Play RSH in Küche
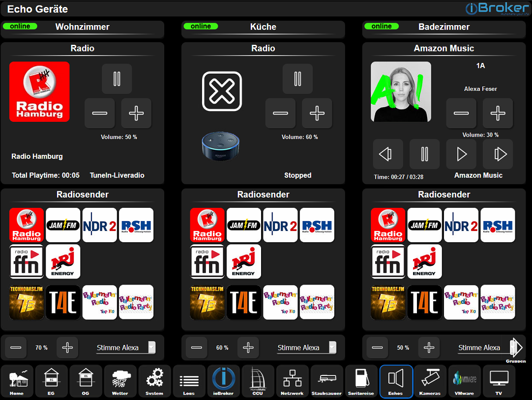The image size is (532, 400). (x=317, y=225)
